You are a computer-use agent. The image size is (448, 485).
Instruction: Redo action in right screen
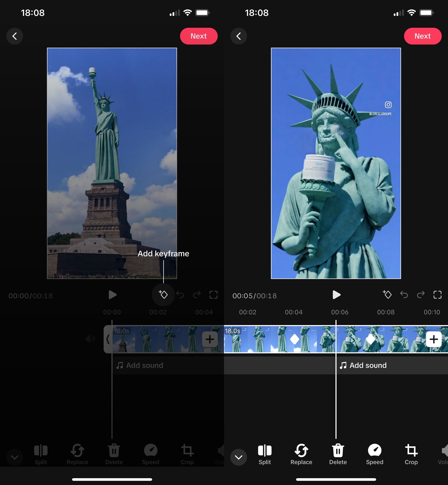click(421, 295)
